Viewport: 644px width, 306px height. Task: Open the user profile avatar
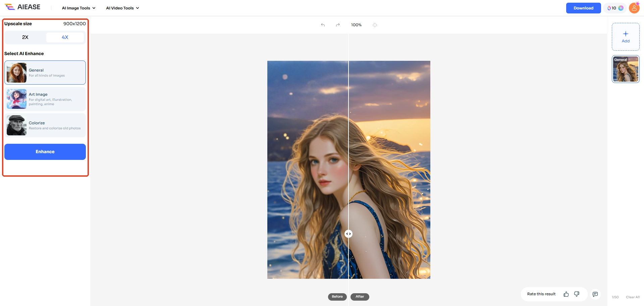click(634, 8)
